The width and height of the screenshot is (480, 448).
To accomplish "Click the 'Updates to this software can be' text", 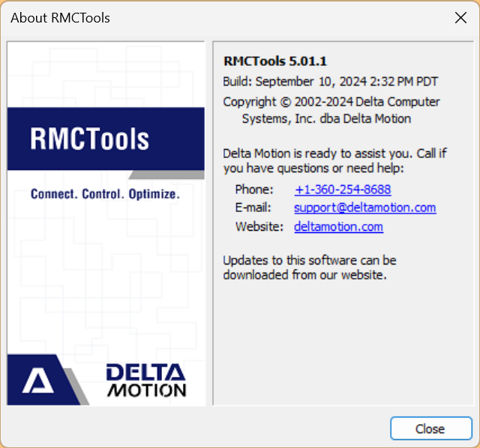I will click(310, 261).
